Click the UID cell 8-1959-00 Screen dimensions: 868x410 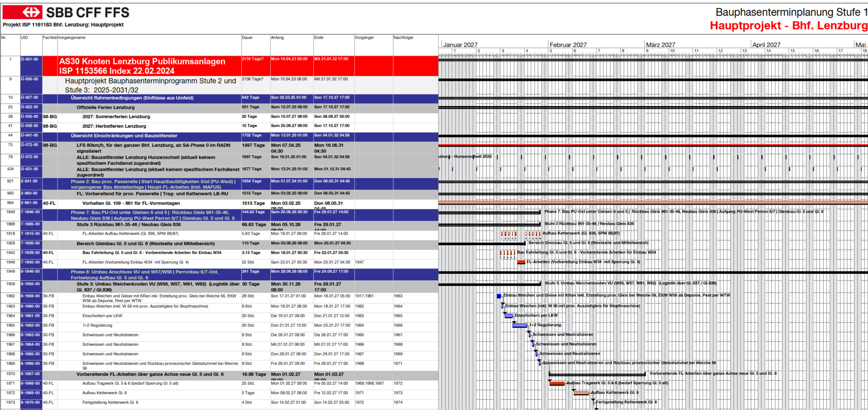tap(30, 296)
